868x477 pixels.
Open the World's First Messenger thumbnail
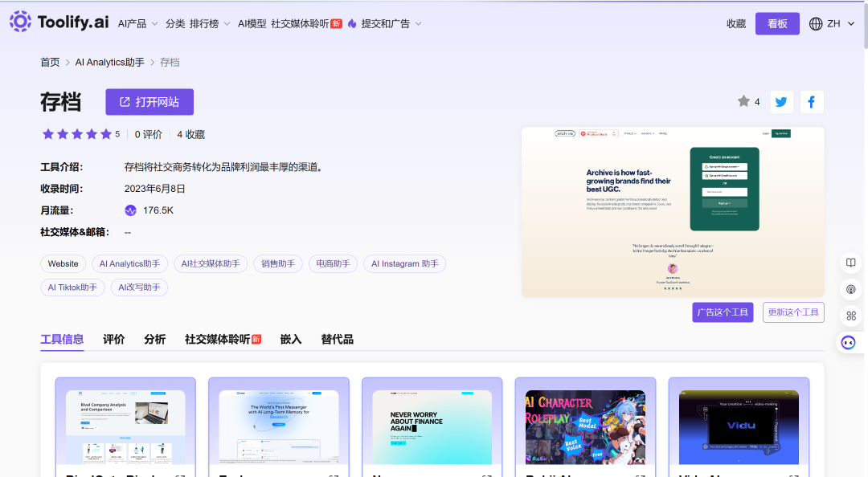pos(279,427)
